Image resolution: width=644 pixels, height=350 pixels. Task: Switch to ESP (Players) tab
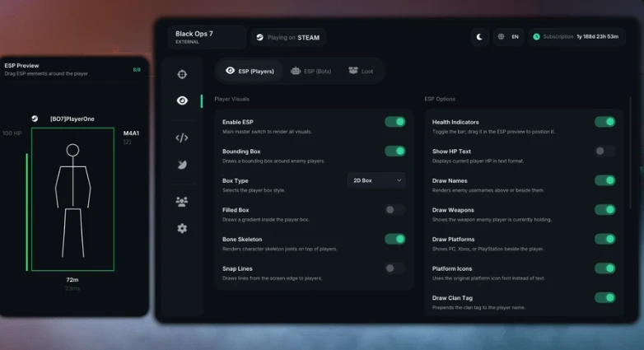[x=250, y=71]
